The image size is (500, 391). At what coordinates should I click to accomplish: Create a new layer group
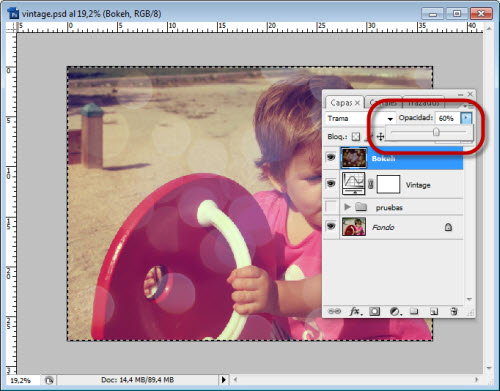coord(414,311)
